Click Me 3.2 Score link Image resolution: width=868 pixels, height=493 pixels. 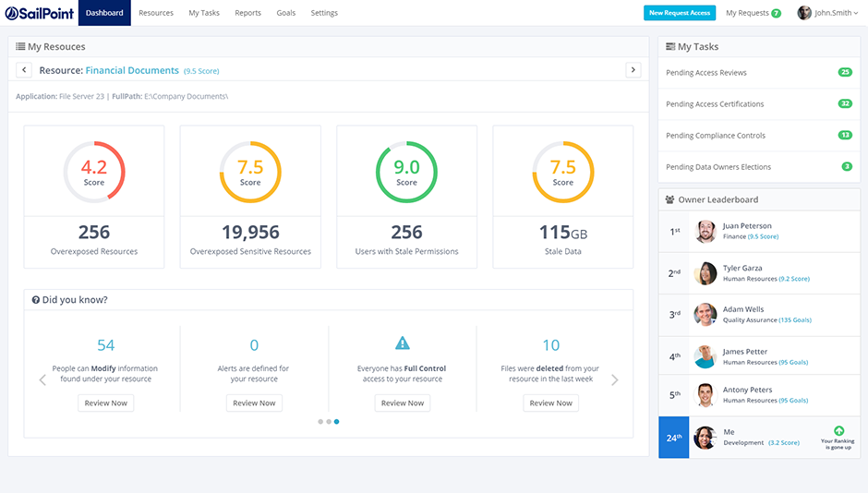[784, 442]
